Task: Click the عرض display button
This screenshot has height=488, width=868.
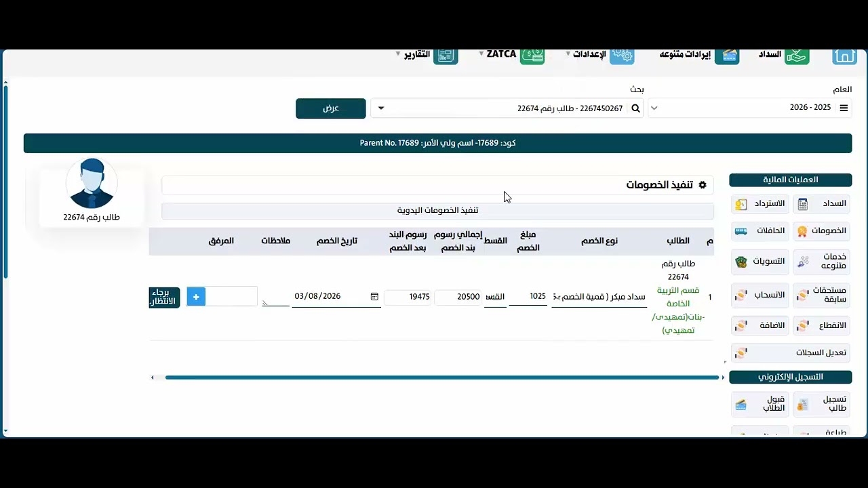Action: [330, 108]
